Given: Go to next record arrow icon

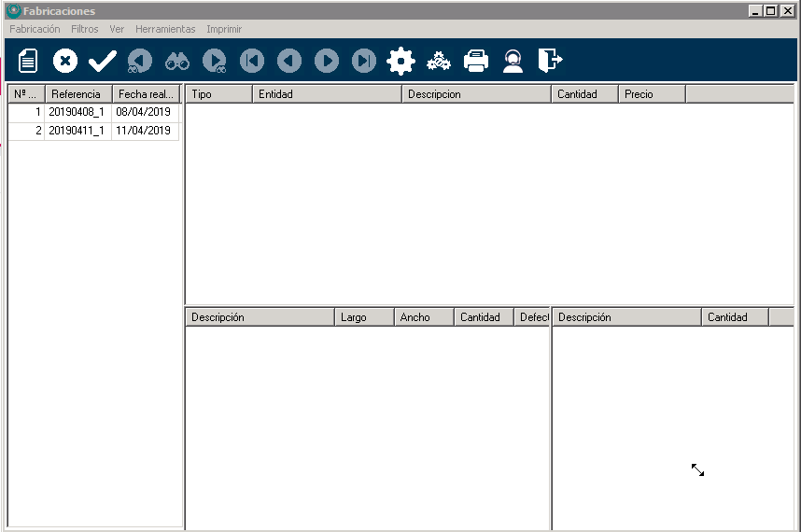Looking at the screenshot, I should 327,62.
